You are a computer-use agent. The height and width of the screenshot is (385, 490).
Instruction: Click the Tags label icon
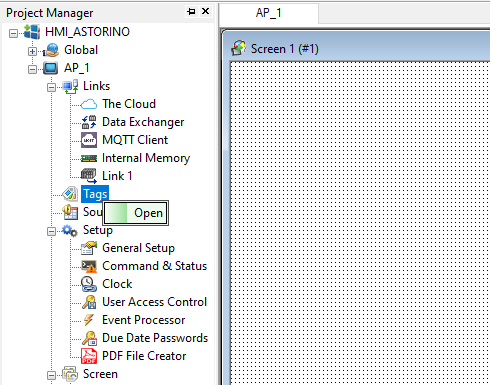tap(70, 194)
